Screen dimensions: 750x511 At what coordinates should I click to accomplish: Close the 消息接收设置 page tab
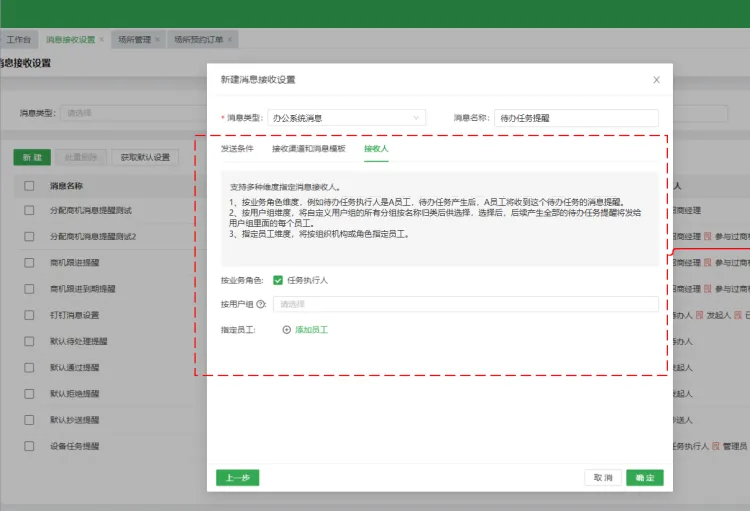(x=101, y=39)
